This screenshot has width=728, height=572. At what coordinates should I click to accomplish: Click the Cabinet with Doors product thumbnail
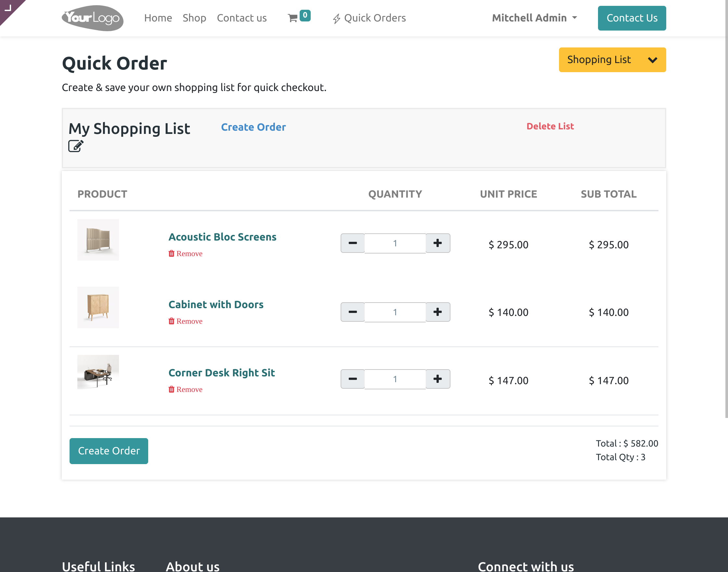98,307
